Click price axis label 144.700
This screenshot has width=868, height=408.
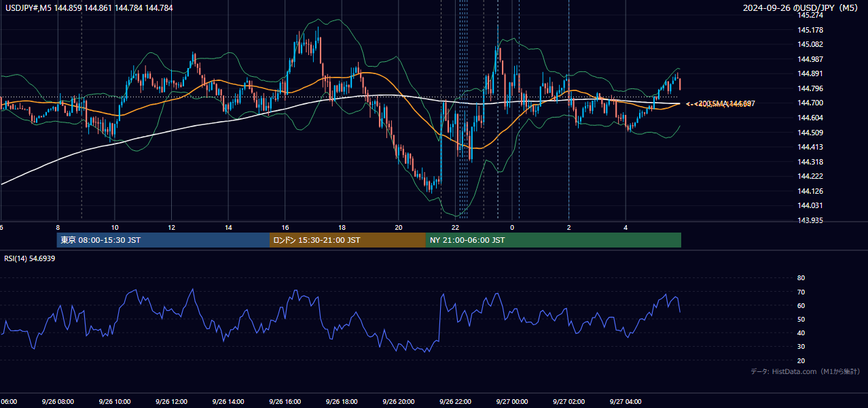click(x=810, y=103)
